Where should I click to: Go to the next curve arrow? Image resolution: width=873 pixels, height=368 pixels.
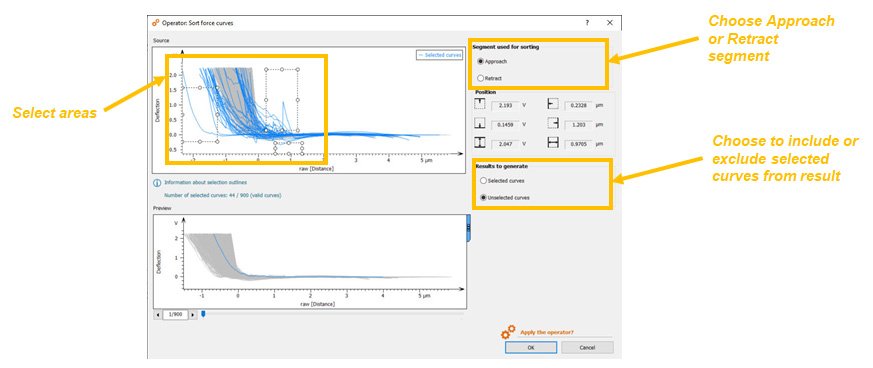[193, 315]
